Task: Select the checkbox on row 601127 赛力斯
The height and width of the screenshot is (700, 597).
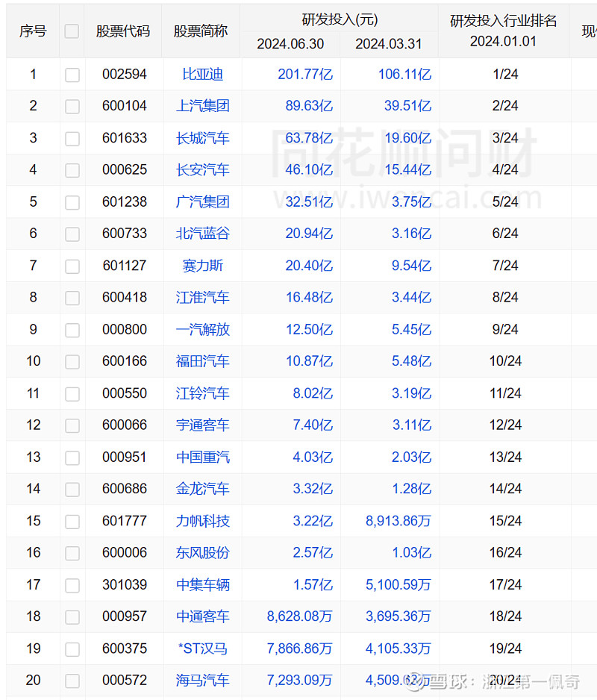Action: [72, 266]
